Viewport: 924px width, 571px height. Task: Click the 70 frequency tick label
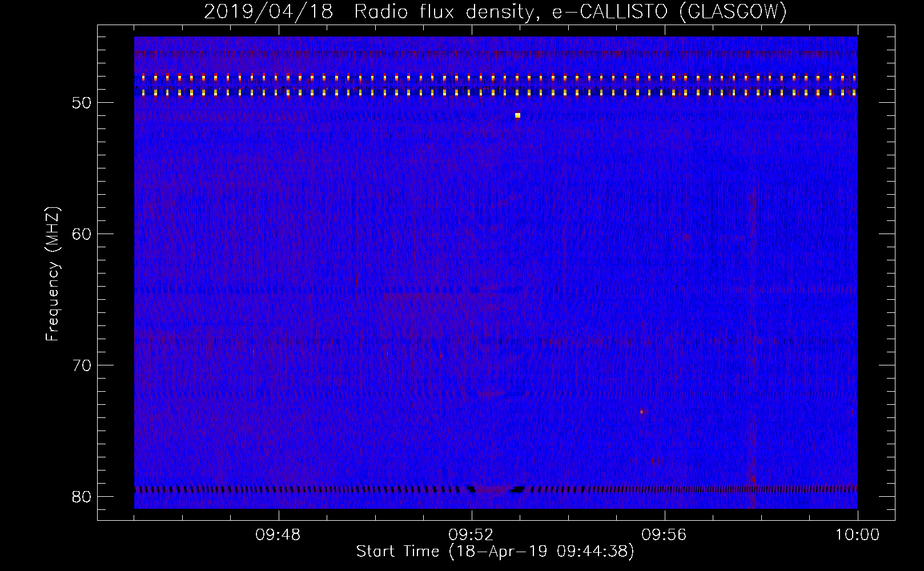(82, 365)
